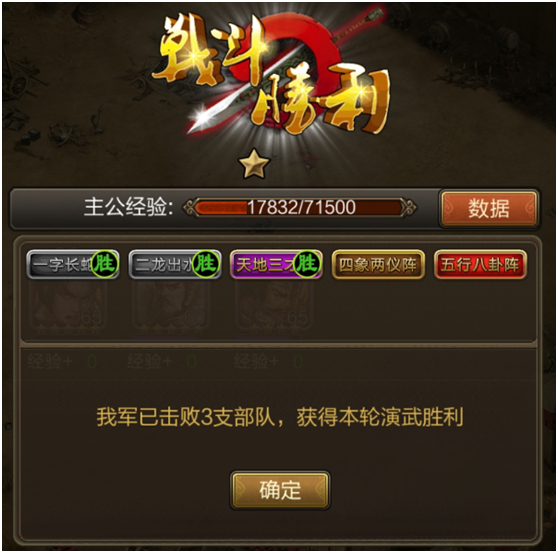The height and width of the screenshot is (553, 558).
Task: Select the 二龙出水 formation tab
Action: point(175,264)
